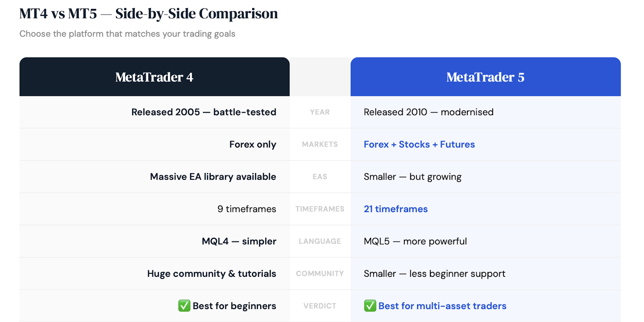Click the green checkmark beside multi-asset traders

[x=370, y=306]
